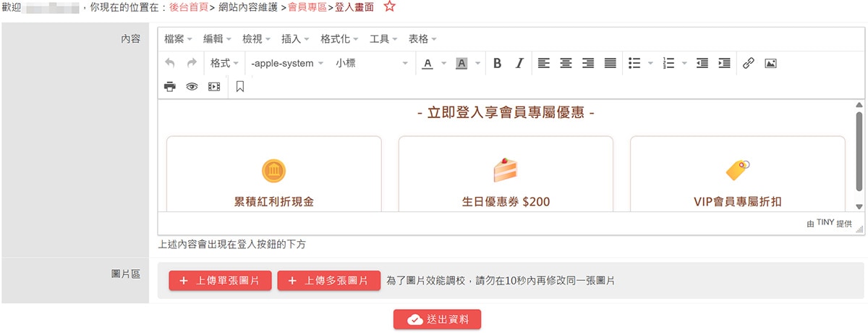This screenshot has width=868, height=333.
Task: Insert an image using the picture icon
Action: pos(770,64)
